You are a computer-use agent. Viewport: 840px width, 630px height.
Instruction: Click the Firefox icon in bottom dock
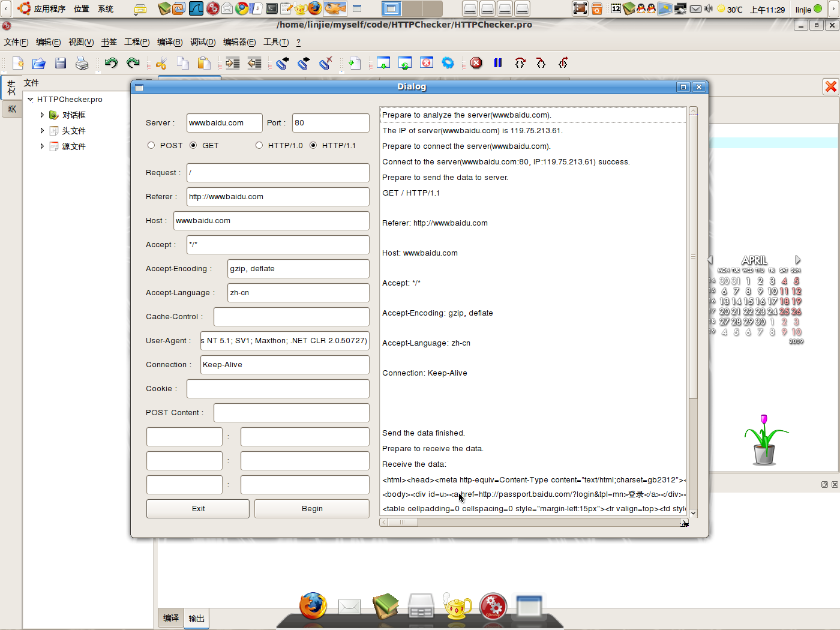313,605
